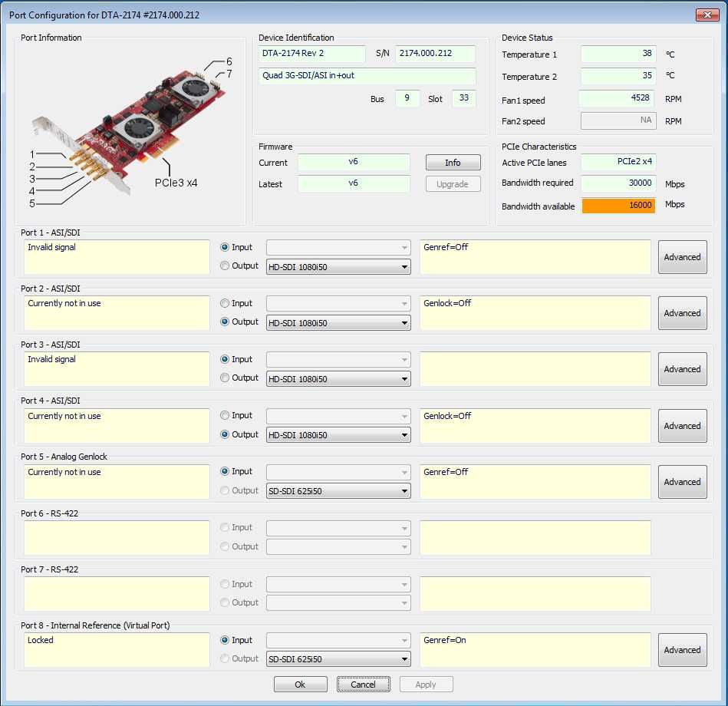Click Quad 3G-SDI/ASI in+out description field
Image resolution: width=728 pixels, height=706 pixels.
367,76
